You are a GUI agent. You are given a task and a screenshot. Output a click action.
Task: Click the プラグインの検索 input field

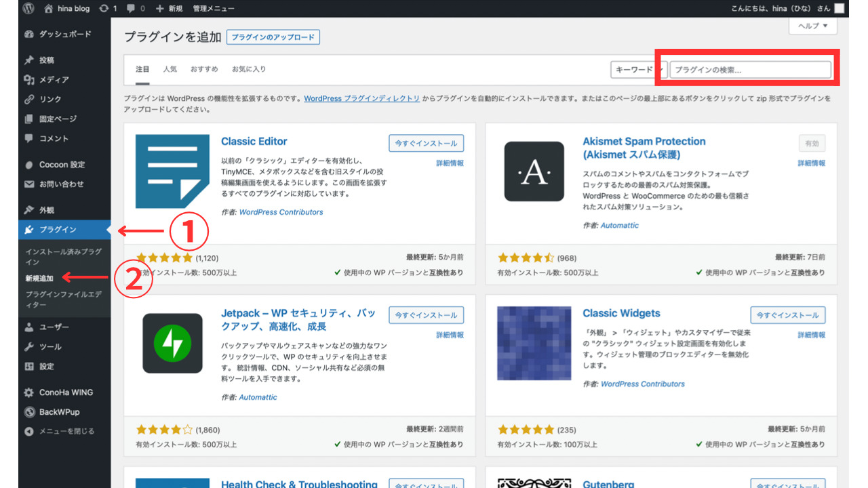click(x=750, y=69)
